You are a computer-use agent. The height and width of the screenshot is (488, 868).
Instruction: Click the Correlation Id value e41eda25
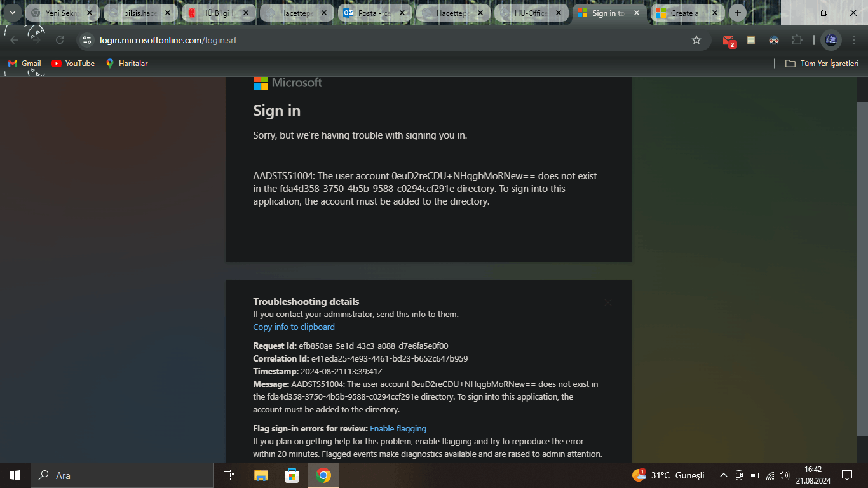pyautogui.click(x=390, y=358)
